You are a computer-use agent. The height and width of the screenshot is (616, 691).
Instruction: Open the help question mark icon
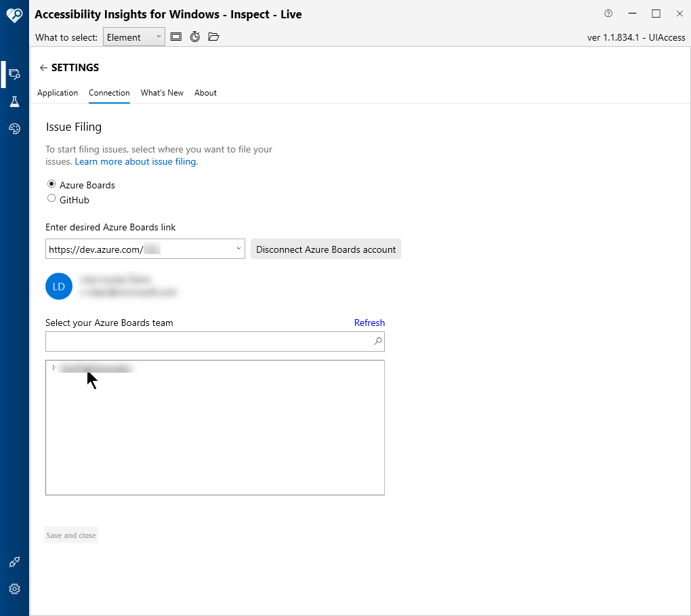point(608,14)
